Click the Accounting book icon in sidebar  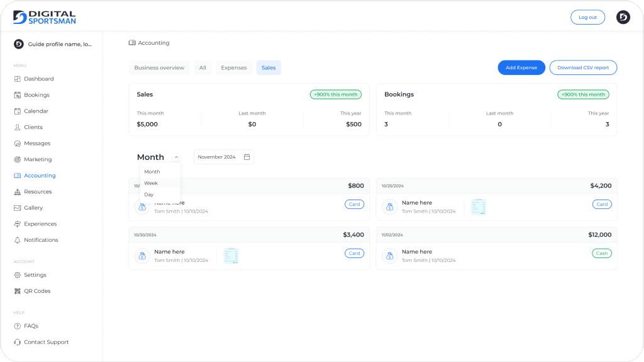(x=17, y=176)
